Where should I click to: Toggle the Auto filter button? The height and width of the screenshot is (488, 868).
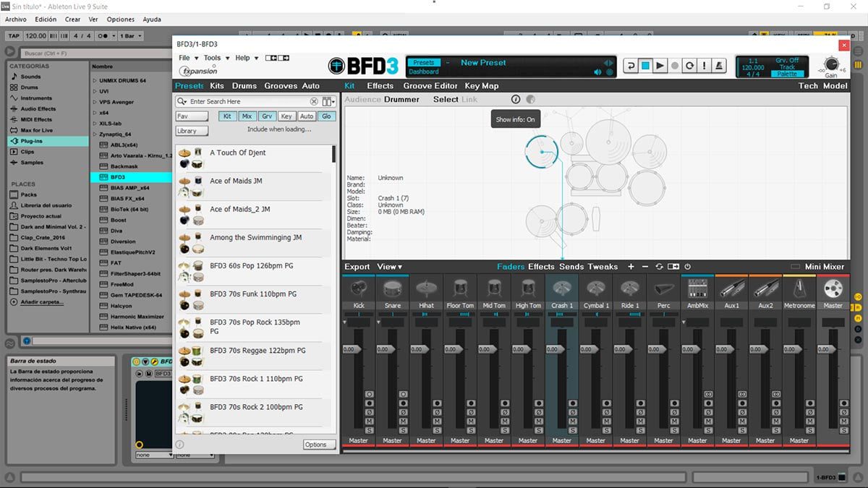[307, 116]
